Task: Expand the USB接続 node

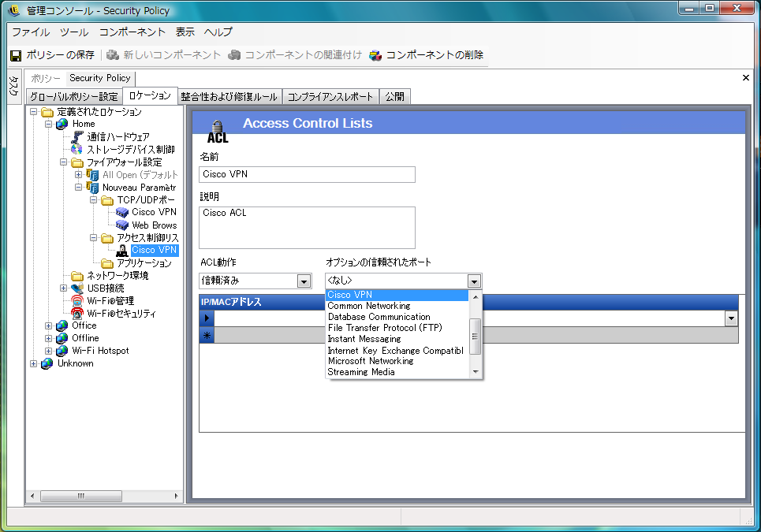Action: tap(64, 288)
